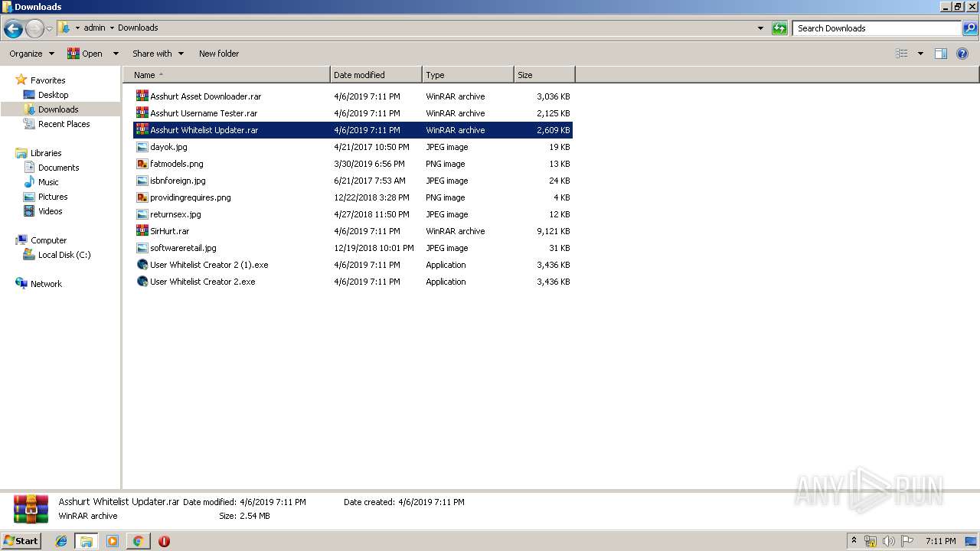This screenshot has height=551, width=980.
Task: Click admin in the address breadcrumb
Action: point(94,28)
